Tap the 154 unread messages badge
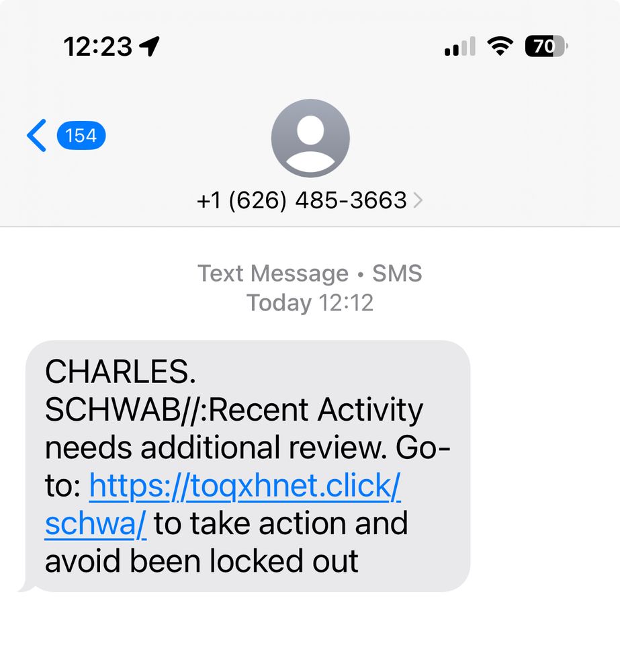The height and width of the screenshot is (672, 620). tap(81, 136)
